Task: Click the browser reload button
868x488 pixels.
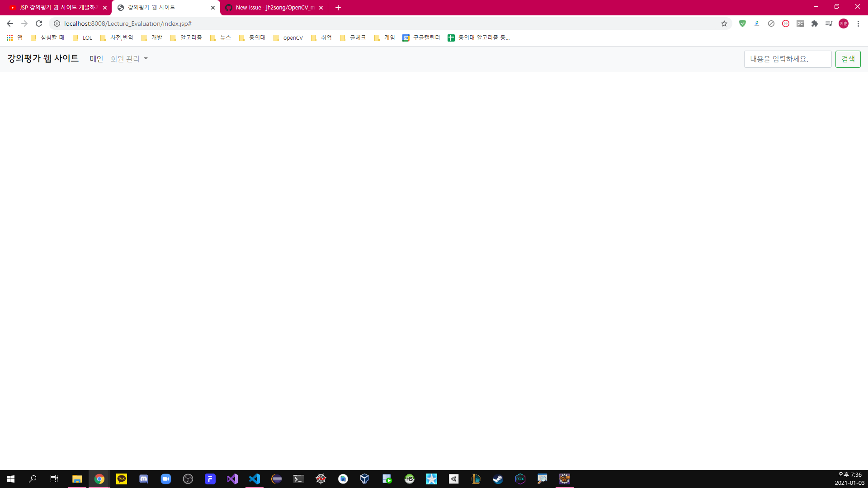Action: [x=39, y=23]
